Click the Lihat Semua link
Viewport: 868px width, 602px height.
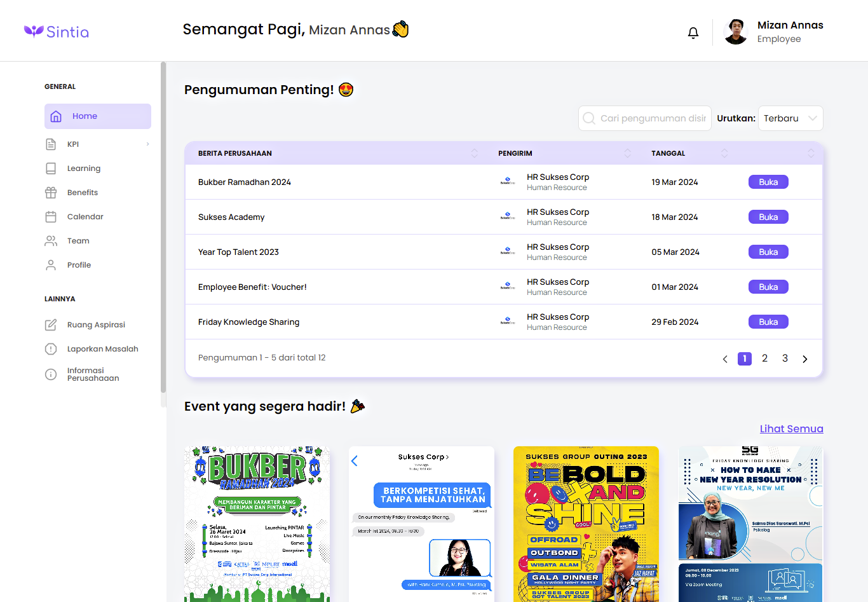click(791, 428)
